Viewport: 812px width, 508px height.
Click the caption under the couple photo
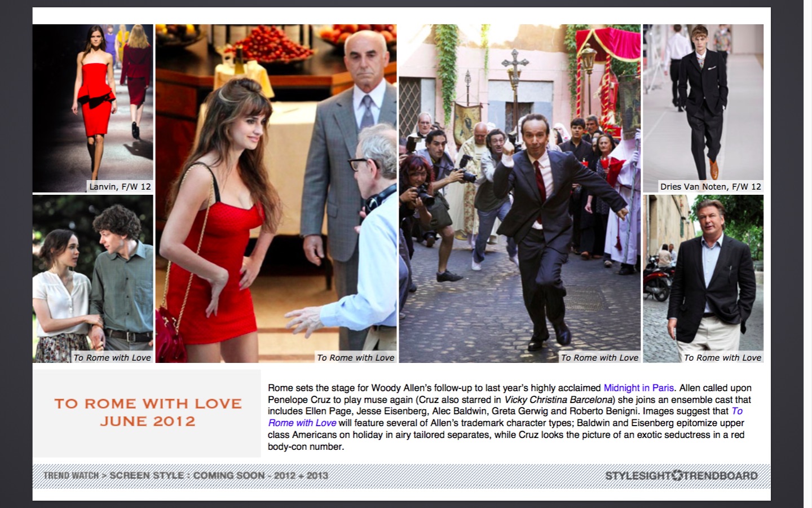[x=112, y=357]
